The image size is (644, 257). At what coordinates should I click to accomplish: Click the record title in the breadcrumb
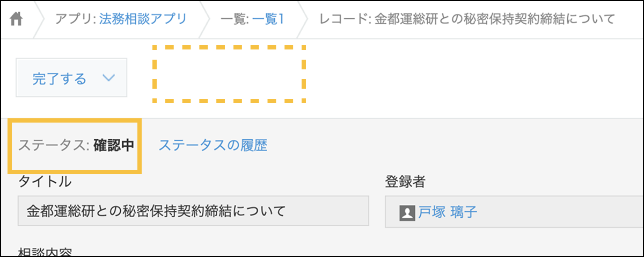(494, 19)
